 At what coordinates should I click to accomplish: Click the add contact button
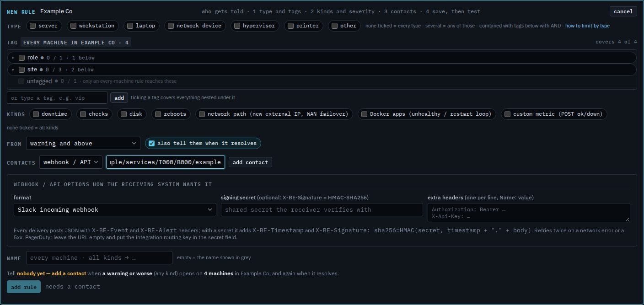pos(250,162)
